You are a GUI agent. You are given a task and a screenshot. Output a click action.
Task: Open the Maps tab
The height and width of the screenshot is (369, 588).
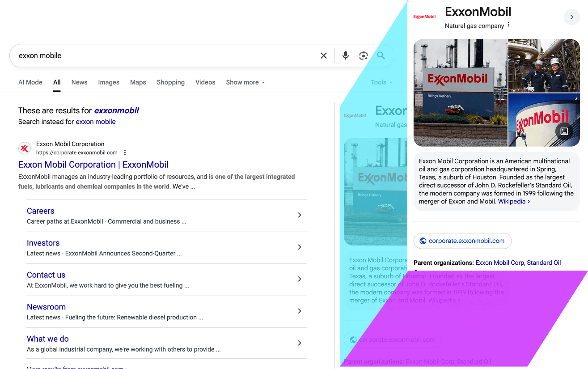[x=138, y=82]
